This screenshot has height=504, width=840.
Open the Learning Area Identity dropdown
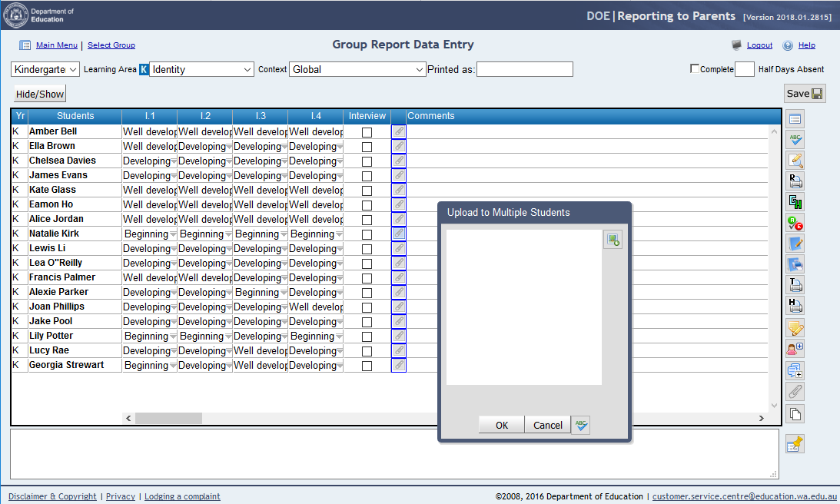click(x=201, y=69)
